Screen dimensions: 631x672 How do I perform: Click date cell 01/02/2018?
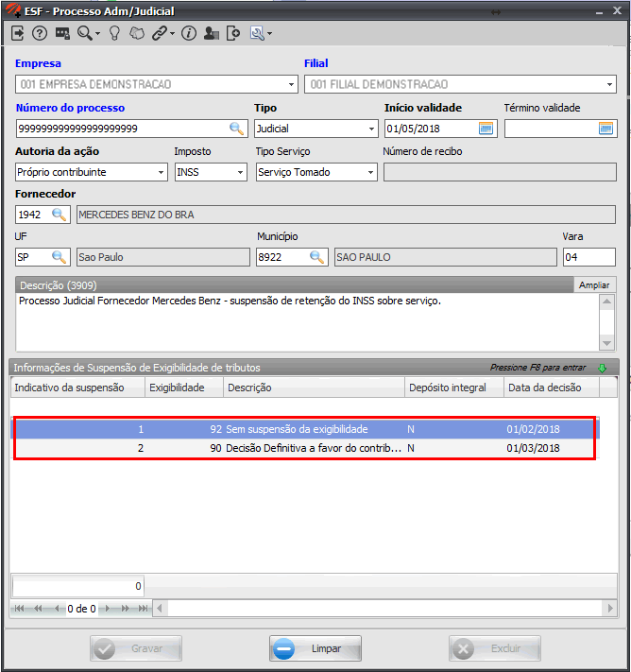(x=533, y=429)
